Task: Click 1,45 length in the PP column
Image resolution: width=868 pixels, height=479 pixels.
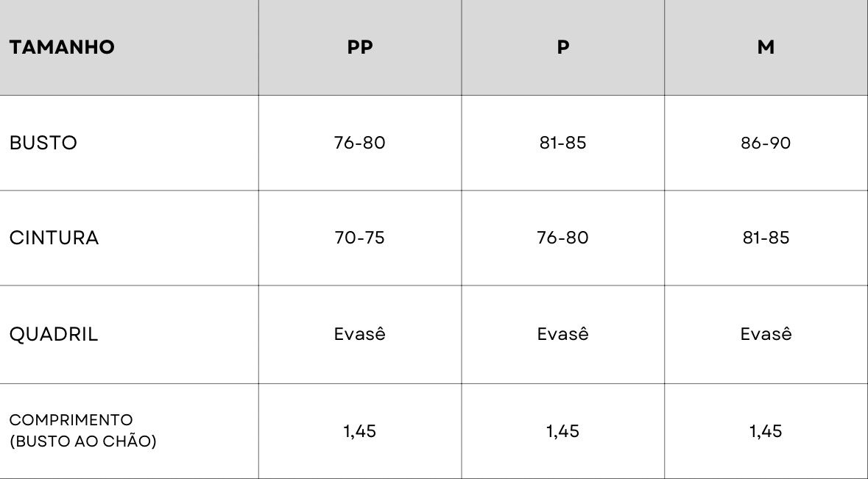Action: 360,431
